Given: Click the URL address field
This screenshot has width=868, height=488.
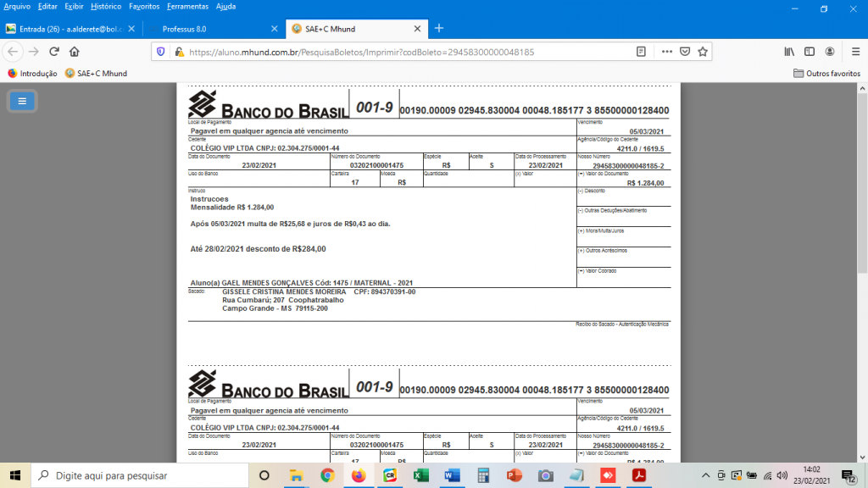Looking at the screenshot, I should [409, 52].
